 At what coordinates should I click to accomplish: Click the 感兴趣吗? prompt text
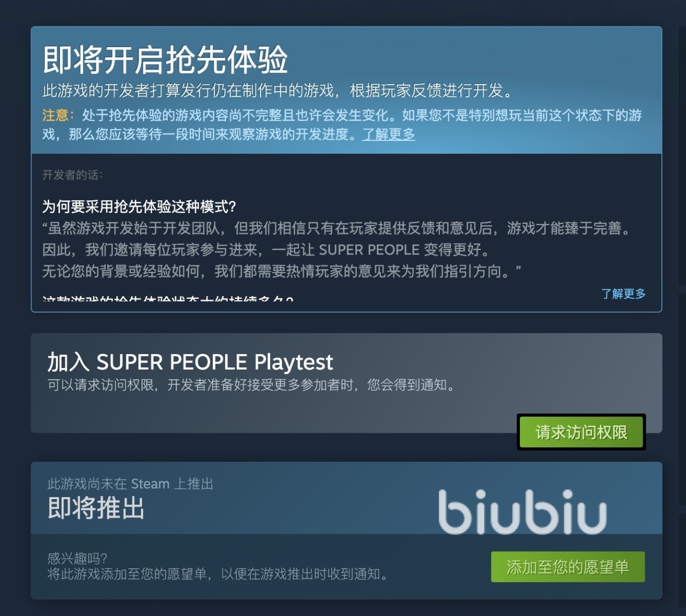77,558
